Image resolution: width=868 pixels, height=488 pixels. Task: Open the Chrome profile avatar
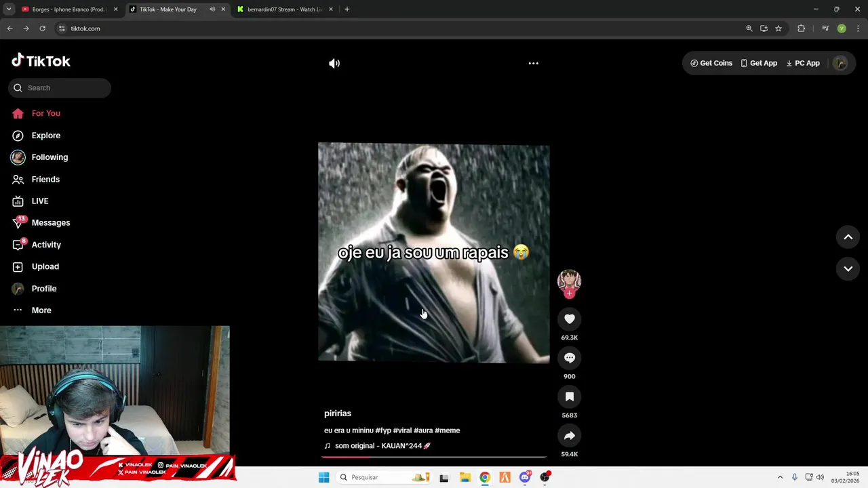tap(842, 28)
